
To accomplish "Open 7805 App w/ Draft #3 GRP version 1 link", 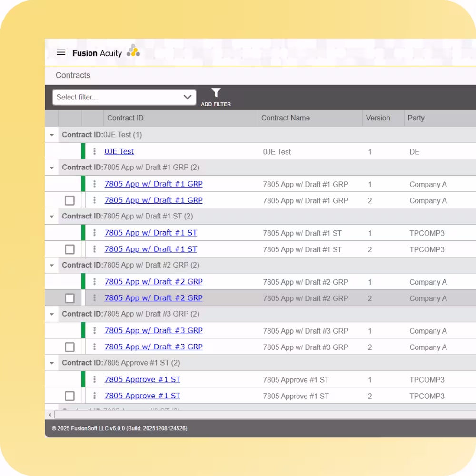I will pos(153,330).
